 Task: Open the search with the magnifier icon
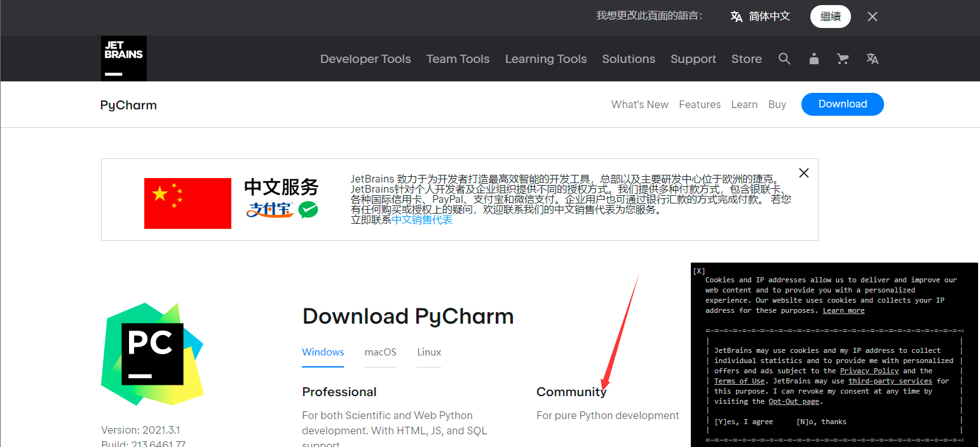784,58
